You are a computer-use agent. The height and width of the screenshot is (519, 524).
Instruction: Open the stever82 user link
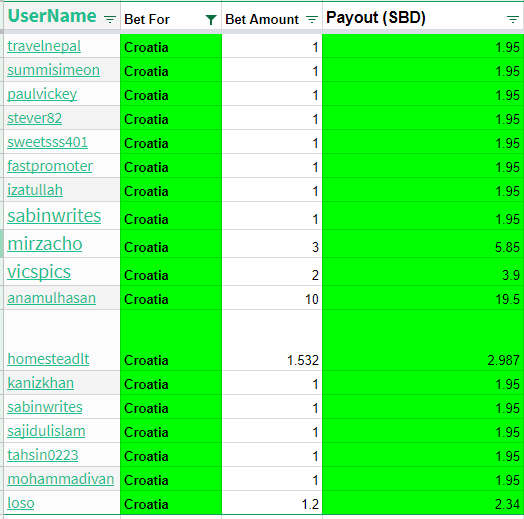pos(34,118)
